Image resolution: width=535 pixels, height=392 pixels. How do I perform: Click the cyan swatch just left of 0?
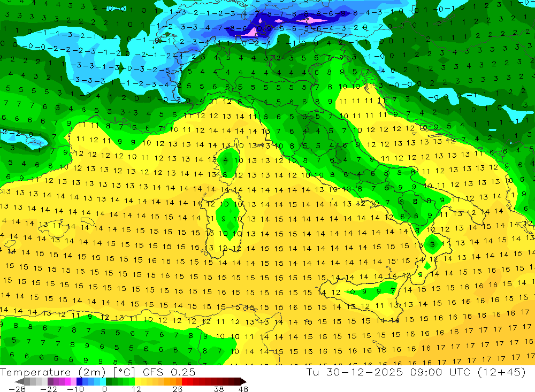tap(103, 381)
